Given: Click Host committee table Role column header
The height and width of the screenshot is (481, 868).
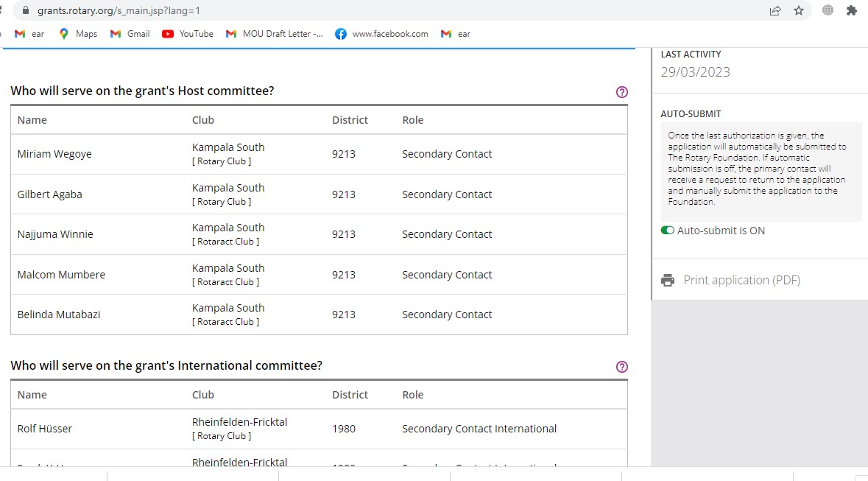Looking at the screenshot, I should (413, 120).
